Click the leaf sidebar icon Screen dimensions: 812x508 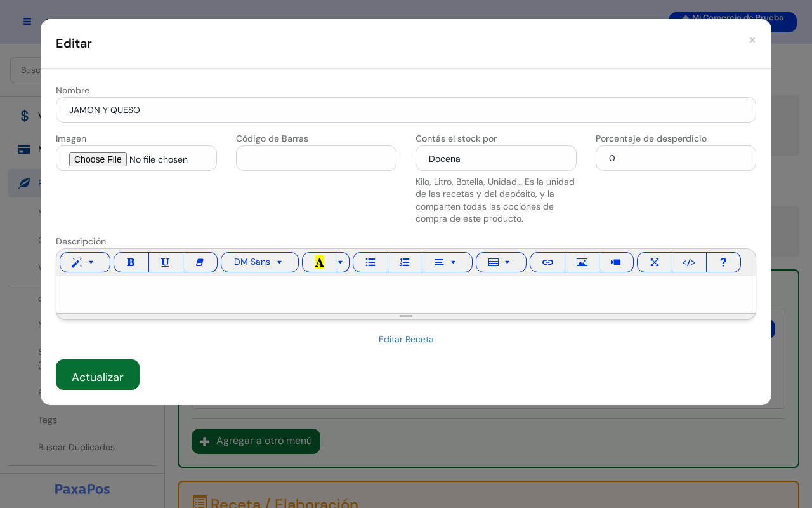tap(24, 183)
